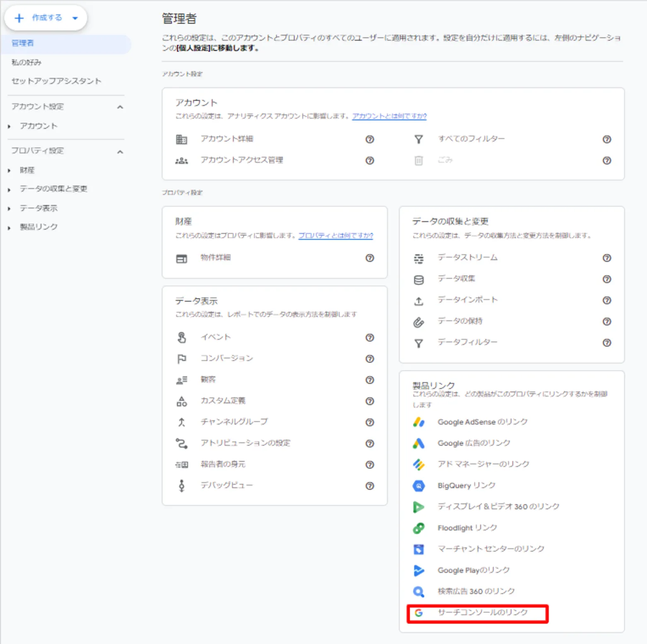Select 管理者 in the left navigation

pos(65,44)
